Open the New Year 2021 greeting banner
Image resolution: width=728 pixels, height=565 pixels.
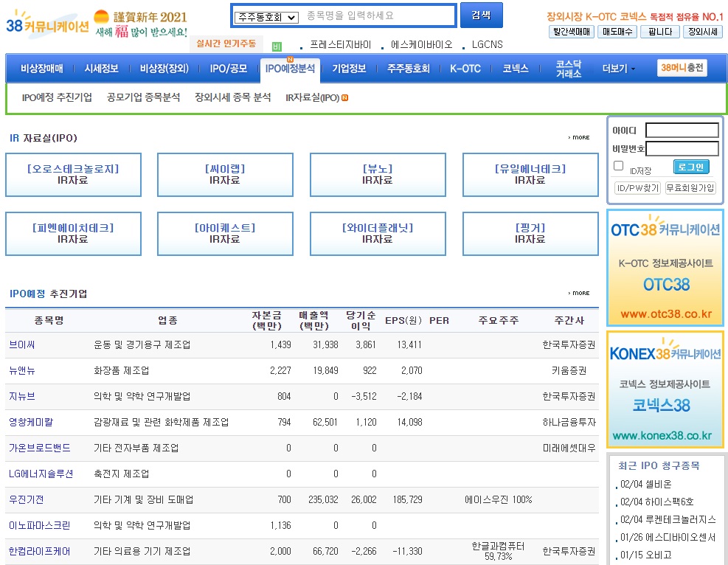pyautogui.click(x=141, y=24)
